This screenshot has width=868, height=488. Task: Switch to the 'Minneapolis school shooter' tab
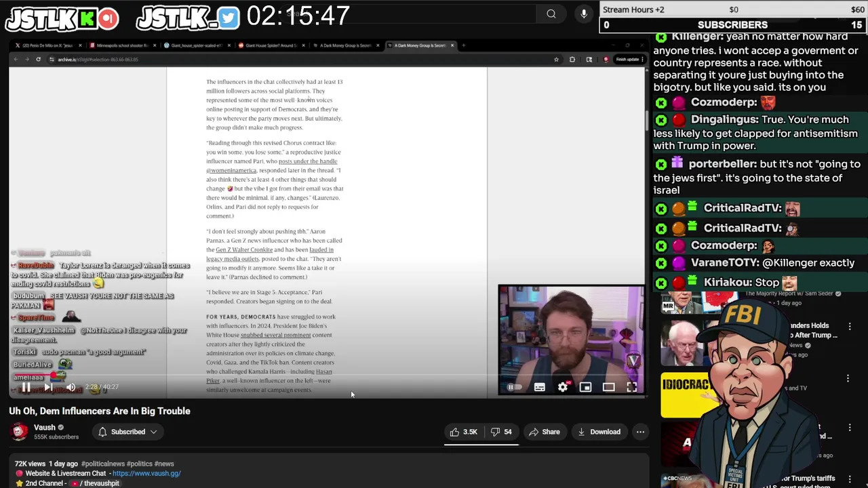[x=123, y=45]
